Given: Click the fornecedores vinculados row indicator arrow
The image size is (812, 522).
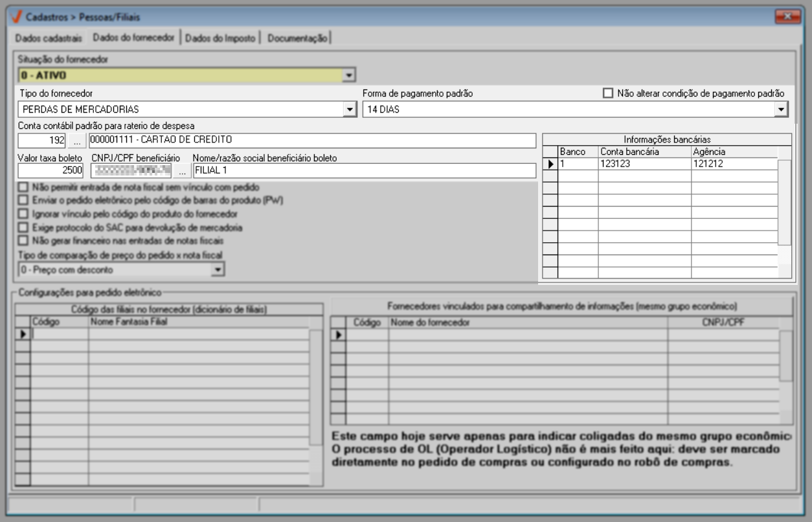Looking at the screenshot, I should [337, 335].
